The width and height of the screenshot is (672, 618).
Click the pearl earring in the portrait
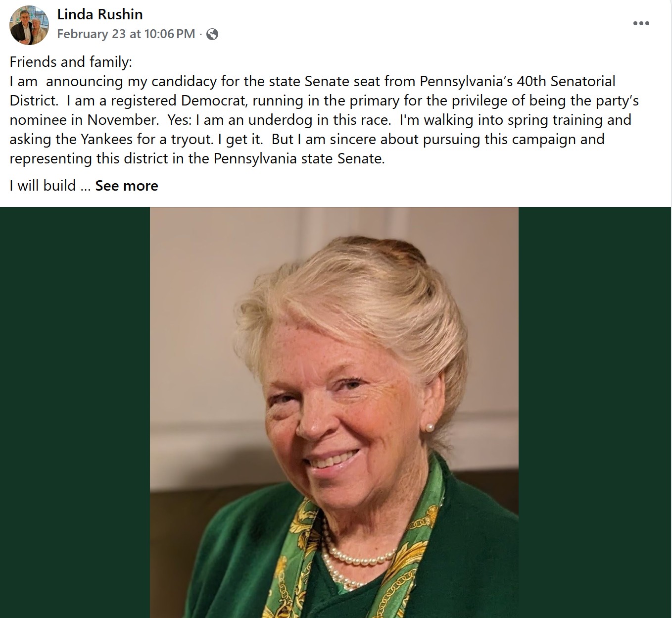430,427
